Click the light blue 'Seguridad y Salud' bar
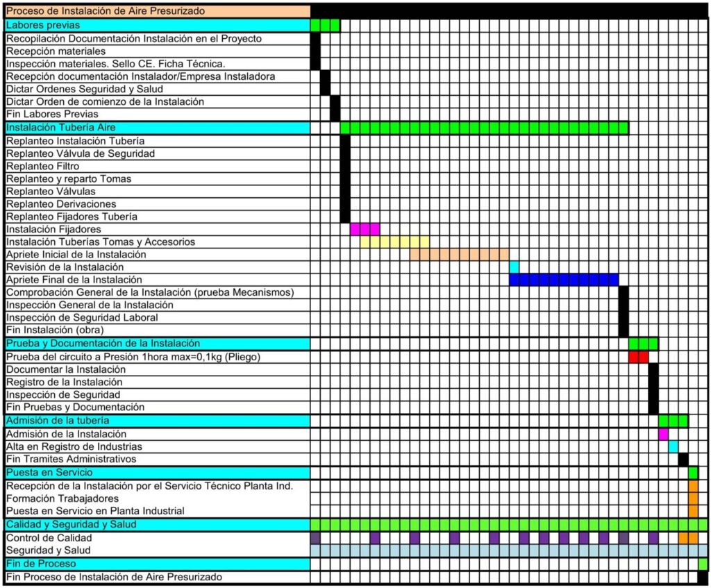 tap(509, 551)
